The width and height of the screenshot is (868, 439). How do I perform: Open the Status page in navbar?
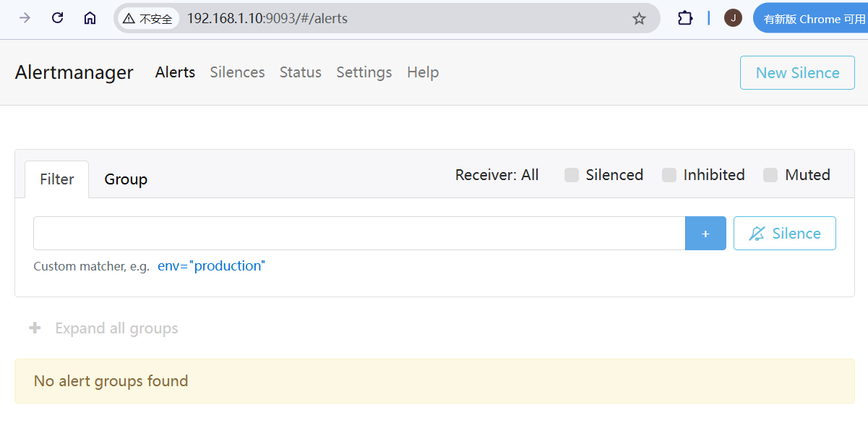(300, 72)
